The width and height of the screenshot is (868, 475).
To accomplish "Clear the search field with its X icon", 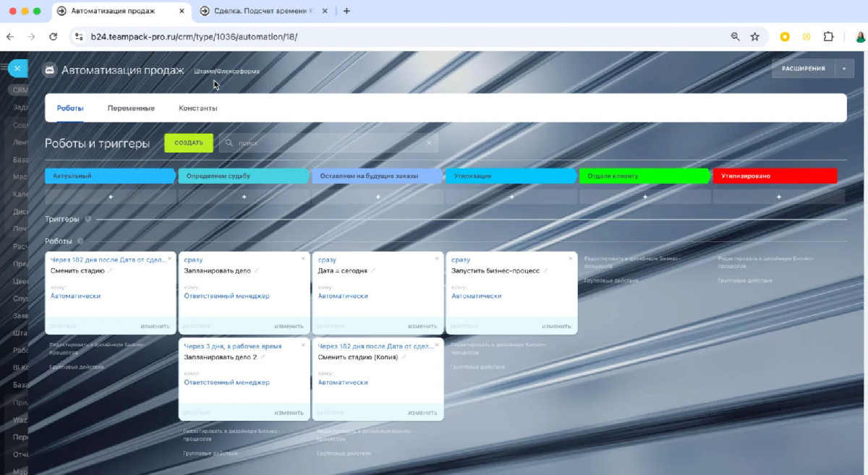I will tap(429, 143).
